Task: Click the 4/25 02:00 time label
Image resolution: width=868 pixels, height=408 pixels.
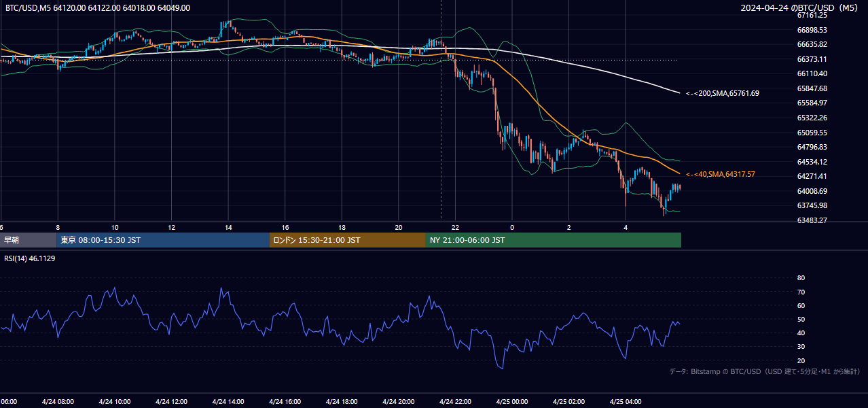Action: click(x=569, y=402)
